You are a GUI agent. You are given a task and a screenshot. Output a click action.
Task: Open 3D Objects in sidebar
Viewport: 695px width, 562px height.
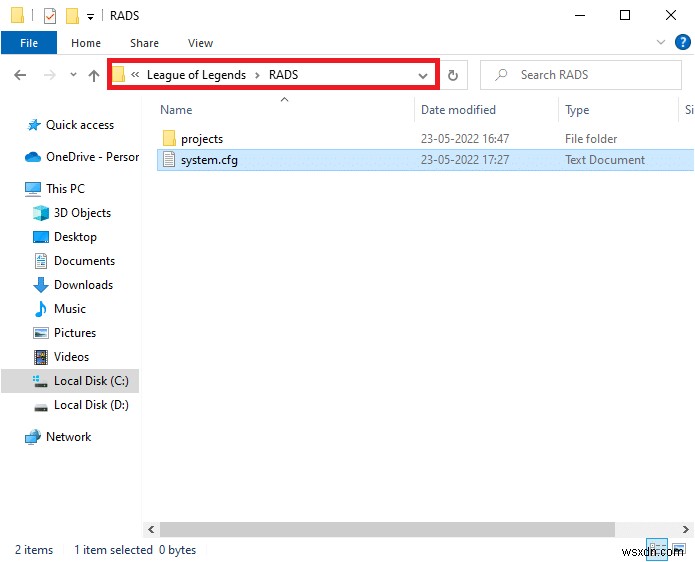pos(72,213)
